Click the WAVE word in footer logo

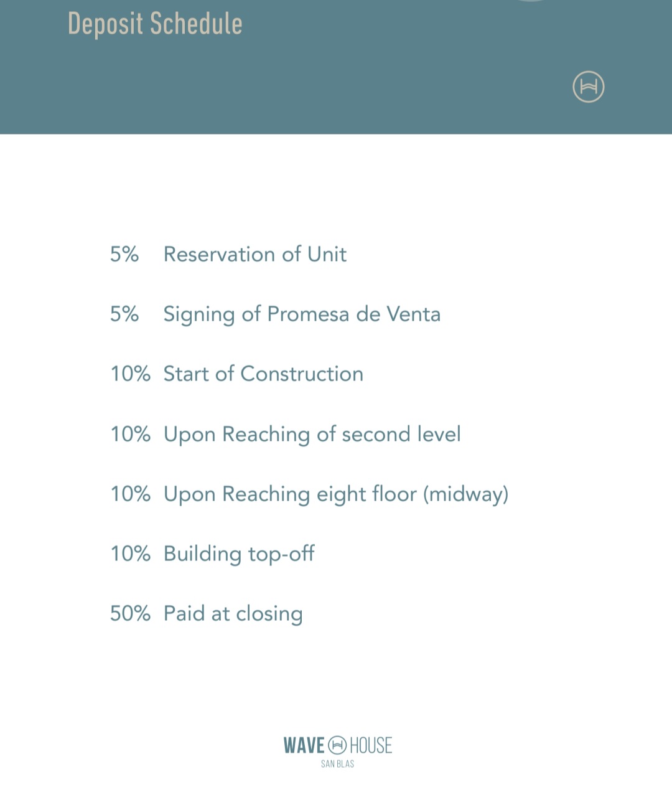coord(304,745)
